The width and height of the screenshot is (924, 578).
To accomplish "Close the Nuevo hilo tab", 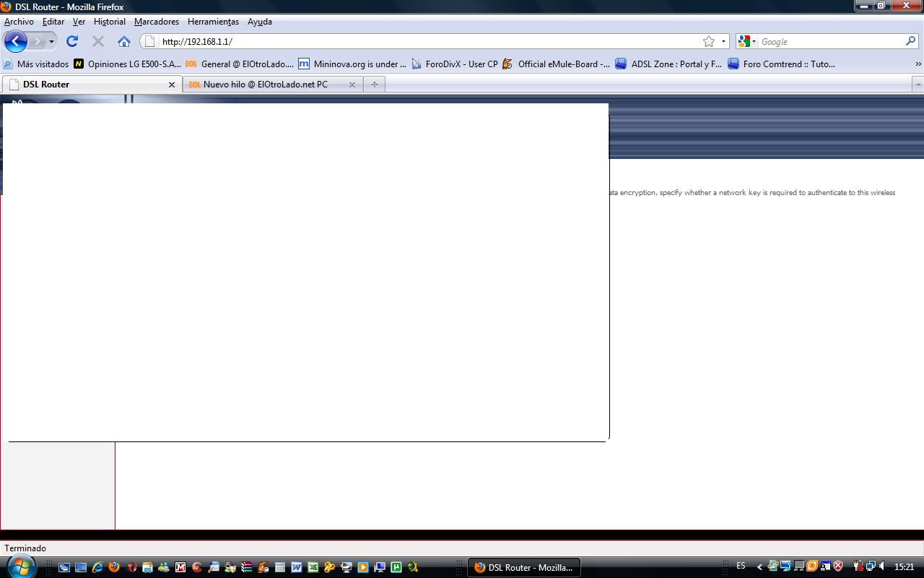I will 352,85.
